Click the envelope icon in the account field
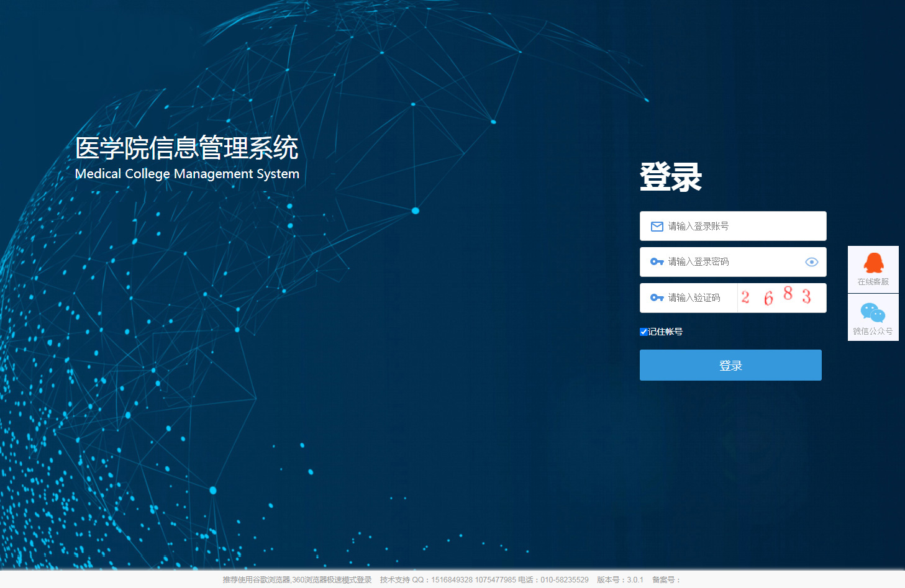Screen dimensions: 905x588 [x=657, y=227]
